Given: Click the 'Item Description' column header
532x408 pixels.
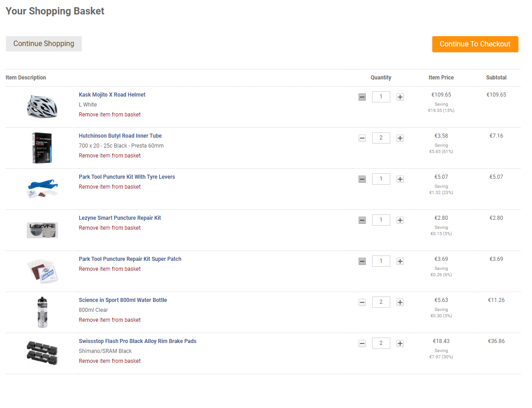Looking at the screenshot, I should tap(26, 78).
